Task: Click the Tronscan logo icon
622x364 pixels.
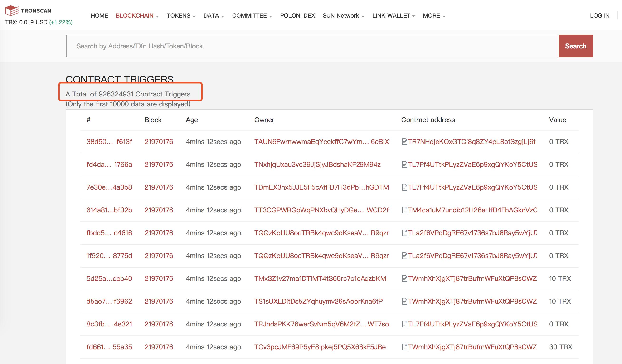Action: point(12,11)
